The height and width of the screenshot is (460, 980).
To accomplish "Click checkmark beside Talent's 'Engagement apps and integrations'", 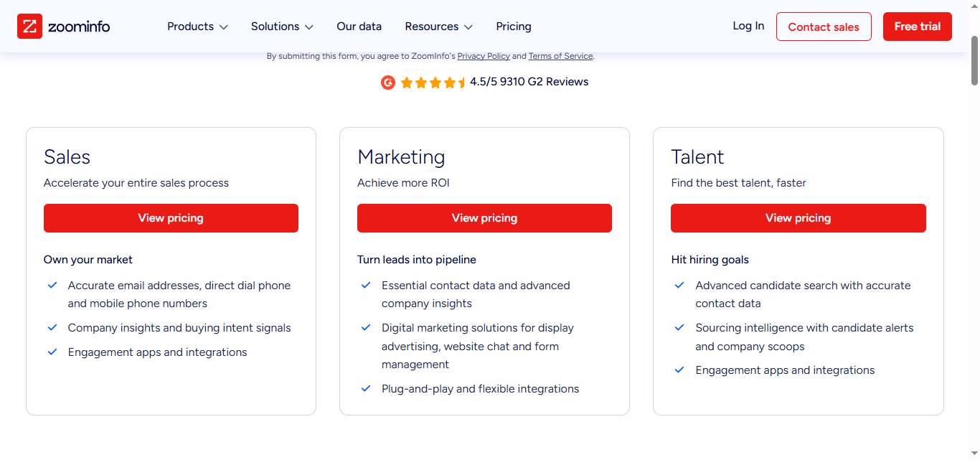I will coord(679,370).
